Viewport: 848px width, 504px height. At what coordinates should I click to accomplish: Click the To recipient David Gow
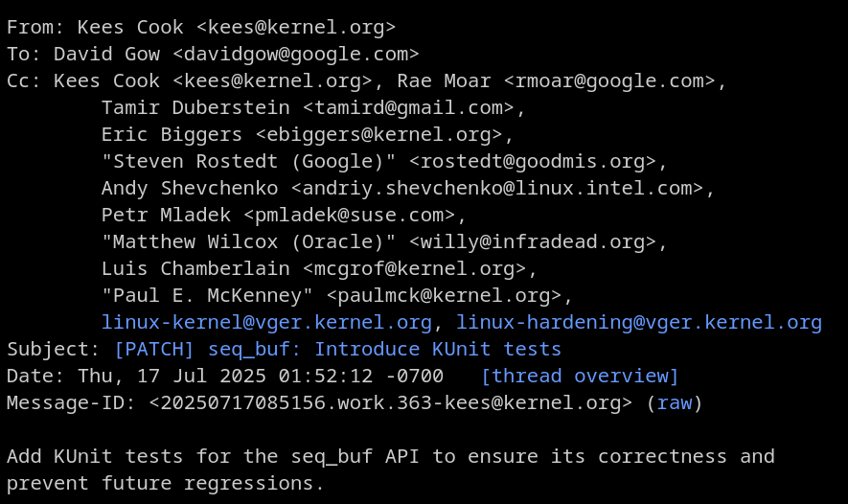click(x=236, y=55)
